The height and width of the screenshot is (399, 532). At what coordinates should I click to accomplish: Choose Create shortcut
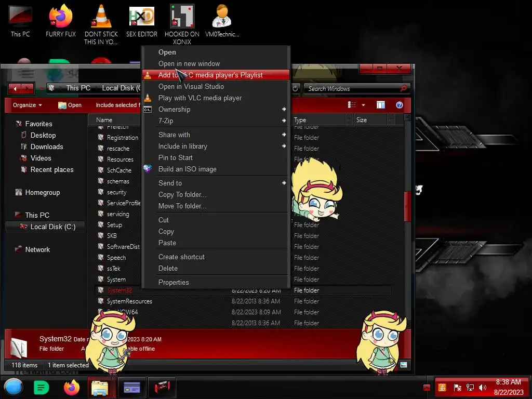[x=216, y=257]
